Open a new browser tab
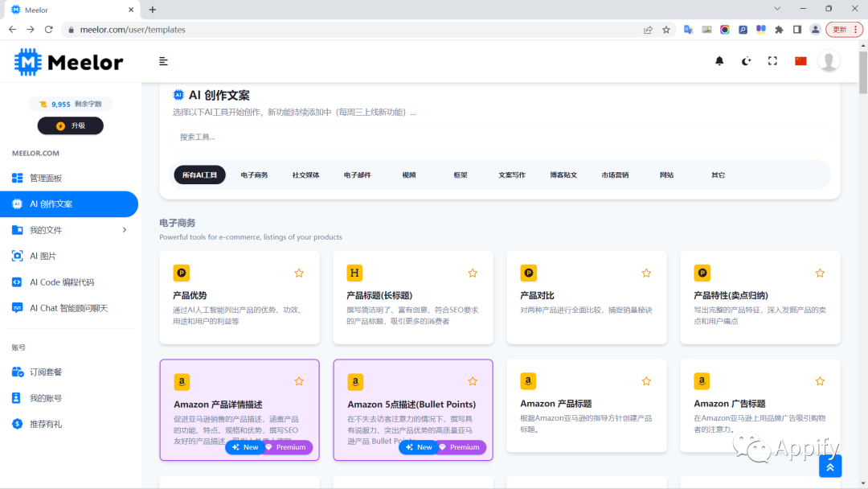The height and width of the screenshot is (489, 868). pos(152,10)
